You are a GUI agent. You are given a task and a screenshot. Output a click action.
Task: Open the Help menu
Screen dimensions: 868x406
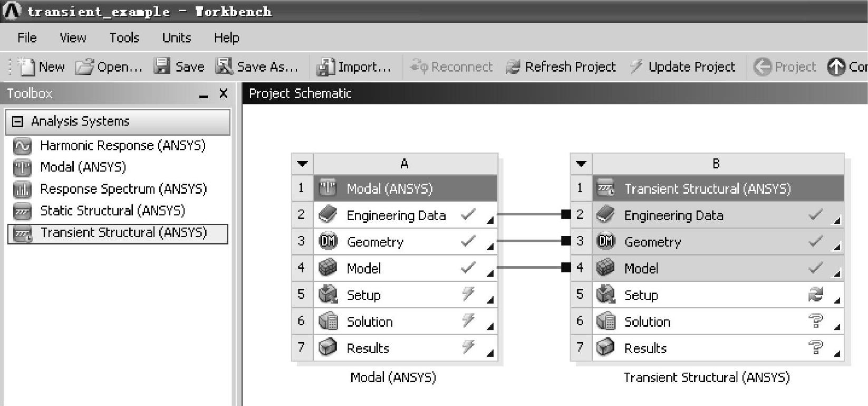point(227,38)
